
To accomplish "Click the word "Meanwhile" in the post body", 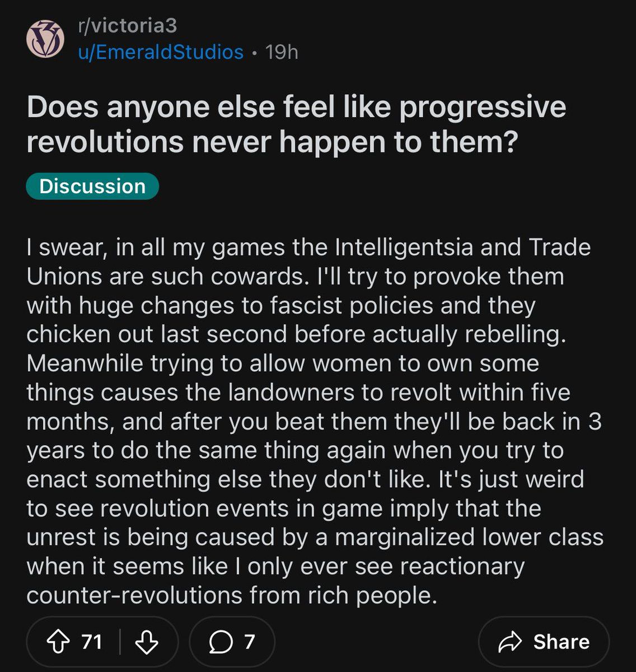I will coord(85,363).
